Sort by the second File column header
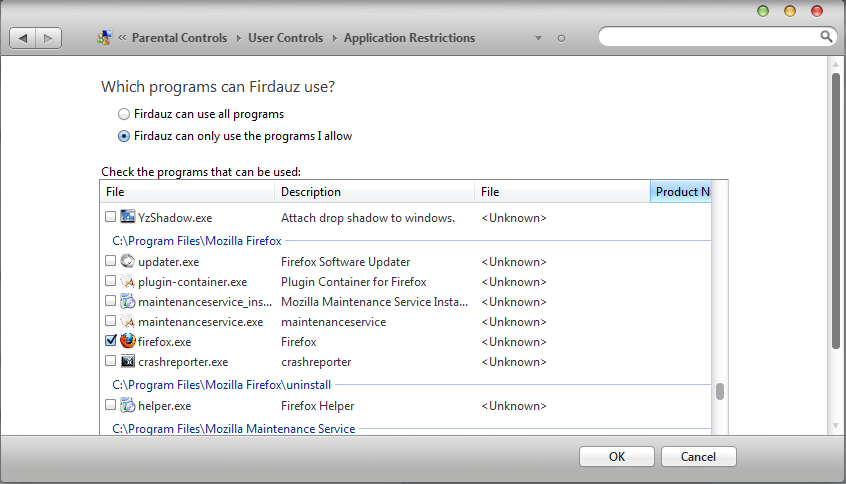This screenshot has height=484, width=846. click(x=562, y=192)
